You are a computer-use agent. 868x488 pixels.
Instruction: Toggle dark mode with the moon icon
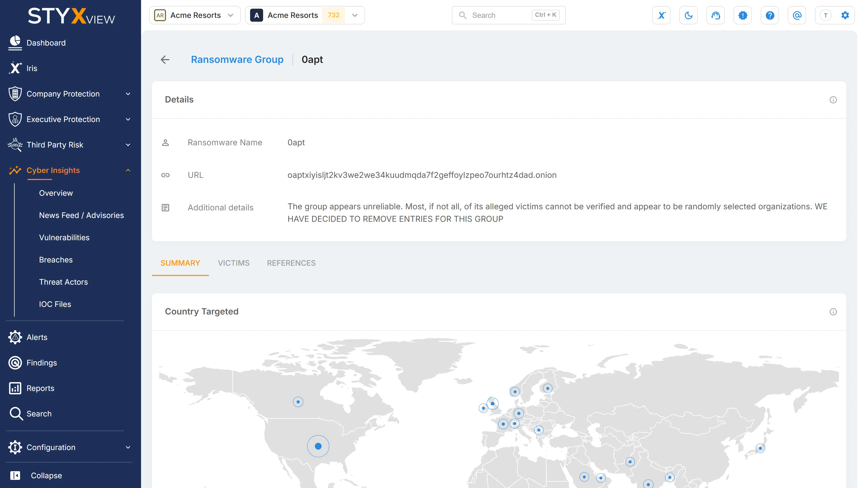pos(688,15)
